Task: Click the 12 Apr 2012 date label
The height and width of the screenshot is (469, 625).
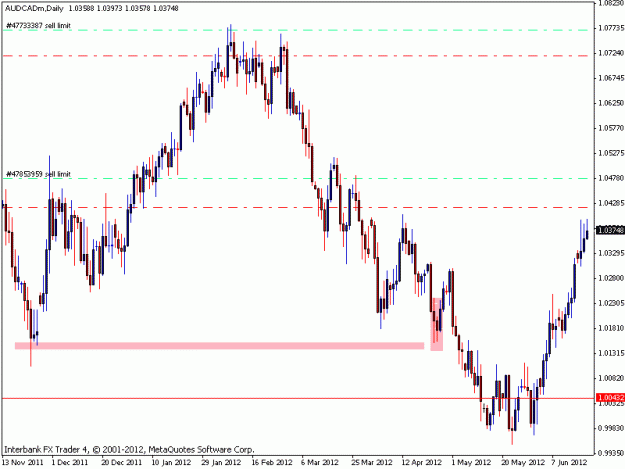Action: [x=422, y=463]
